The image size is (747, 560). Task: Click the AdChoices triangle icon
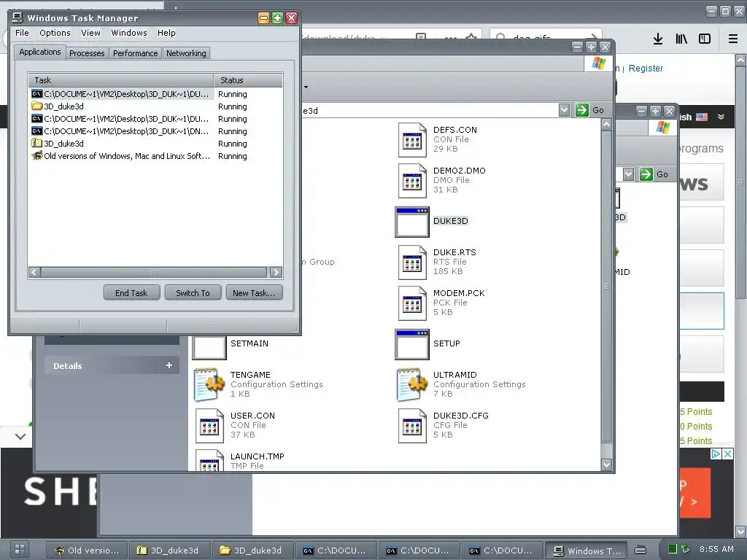(x=716, y=454)
